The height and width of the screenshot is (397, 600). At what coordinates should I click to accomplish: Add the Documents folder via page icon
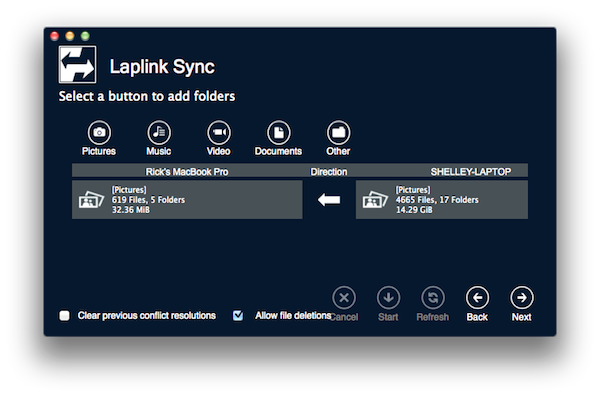(x=278, y=132)
